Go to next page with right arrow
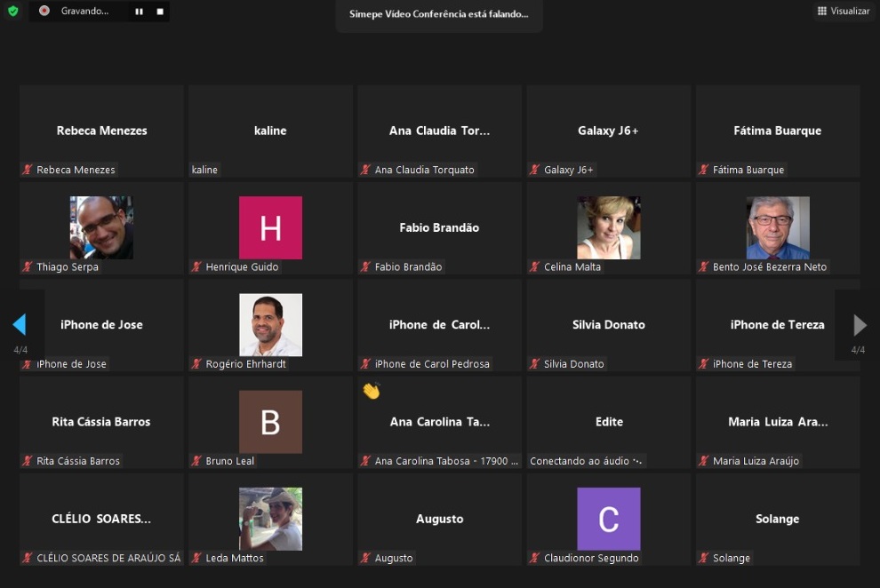 pyautogui.click(x=860, y=325)
